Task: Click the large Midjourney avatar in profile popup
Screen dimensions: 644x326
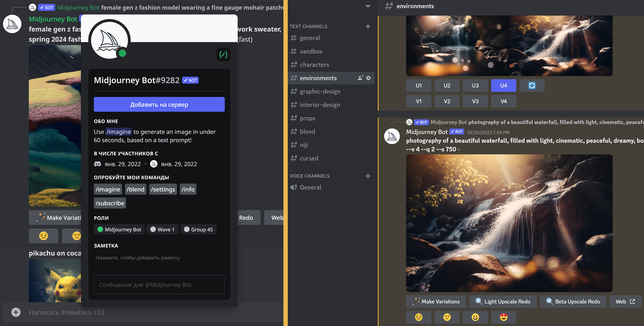Action: 109,40
